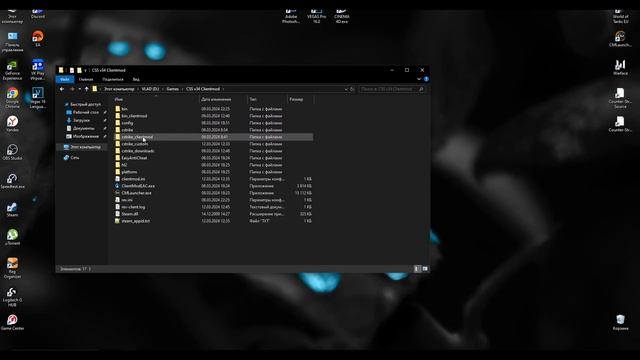Open the CMLauncher desktop shortcut
Screen dimensions: 640x360
coord(620,39)
